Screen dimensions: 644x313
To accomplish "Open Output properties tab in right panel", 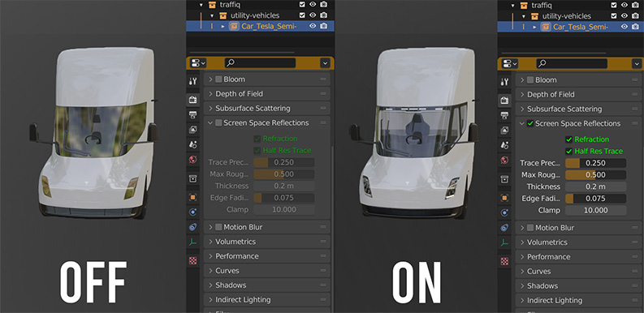I will click(x=504, y=115).
